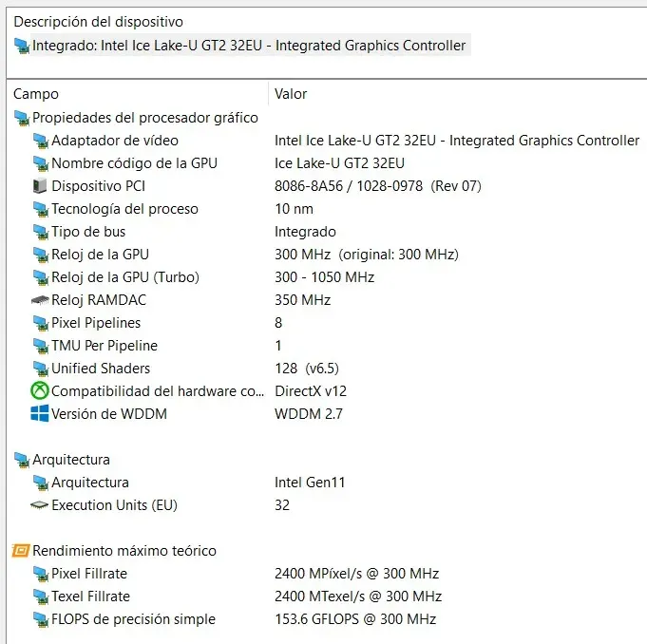647x644 pixels.
Task: Click icon next to Integrado device description
Action: (x=22, y=46)
